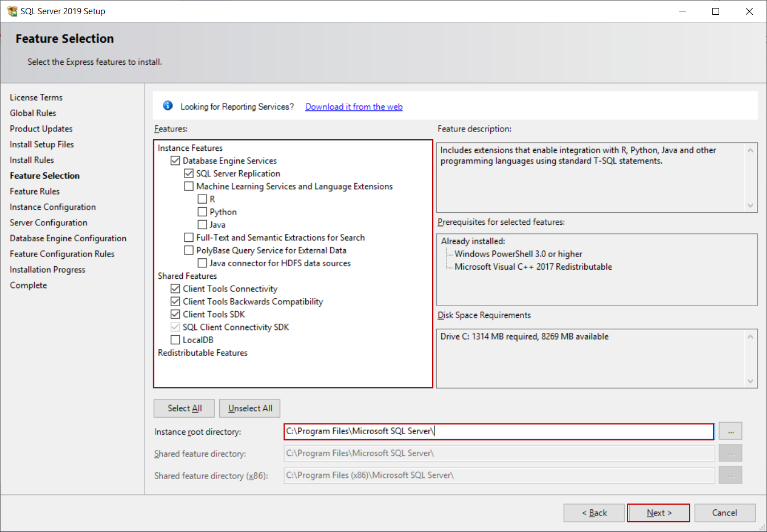Enable Full-Text and Semantic Extractions for Search

[x=188, y=237]
